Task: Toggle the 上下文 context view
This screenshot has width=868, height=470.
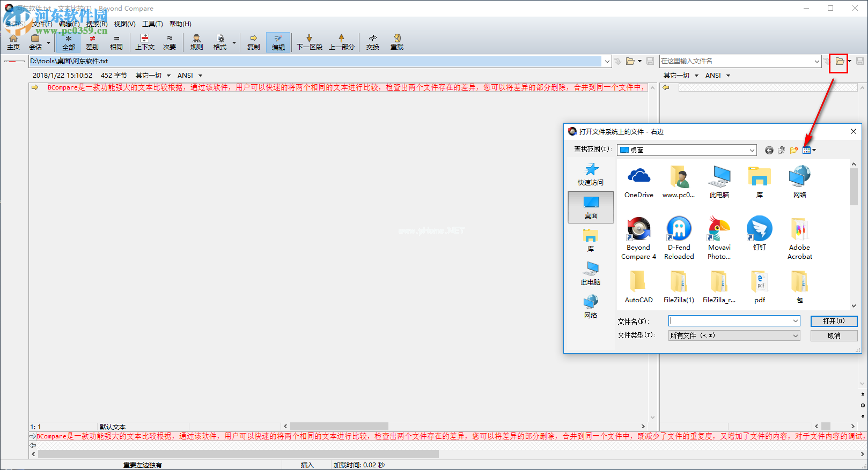Action: [x=145, y=42]
